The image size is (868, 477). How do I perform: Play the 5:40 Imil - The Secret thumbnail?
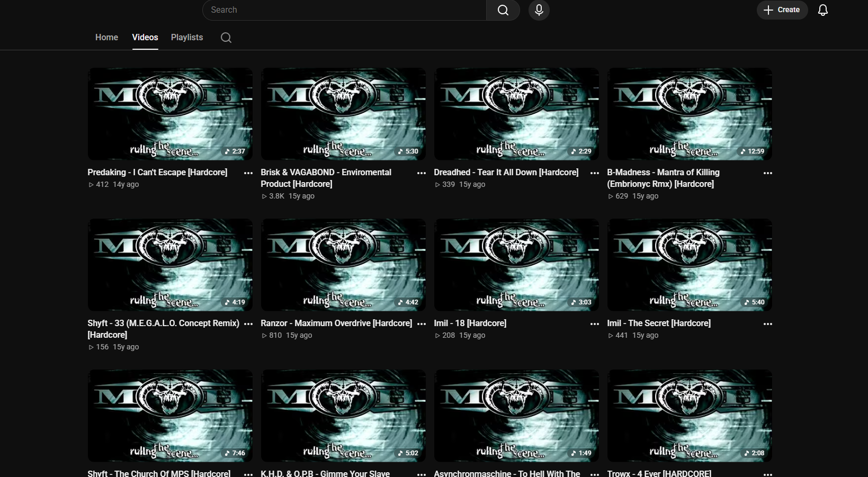(x=690, y=265)
